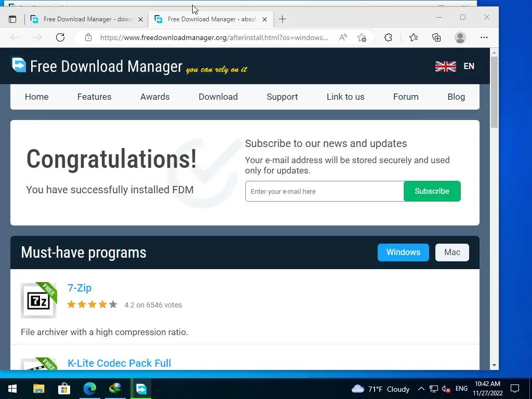This screenshot has width=532, height=399.
Task: Click the UK flag language icon
Action: (445, 66)
